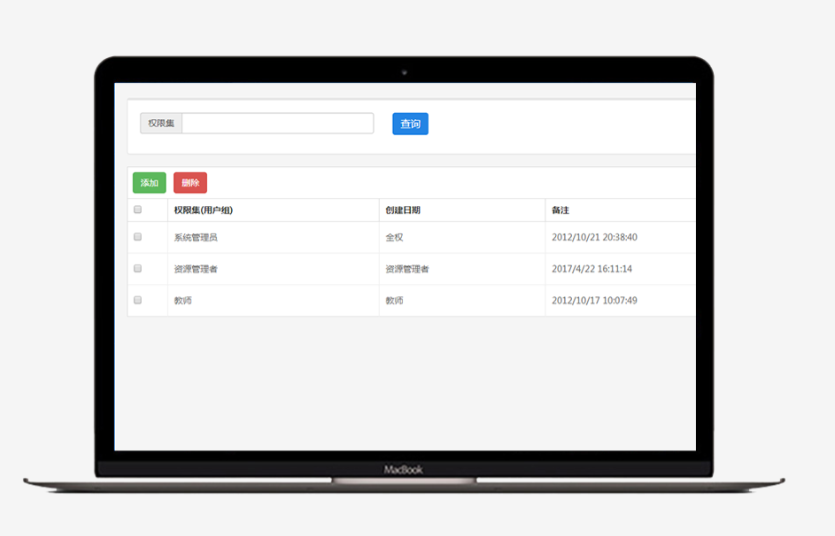Image resolution: width=835 pixels, height=536 pixels.
Task: Click the 全权 cell
Action: 394,238
